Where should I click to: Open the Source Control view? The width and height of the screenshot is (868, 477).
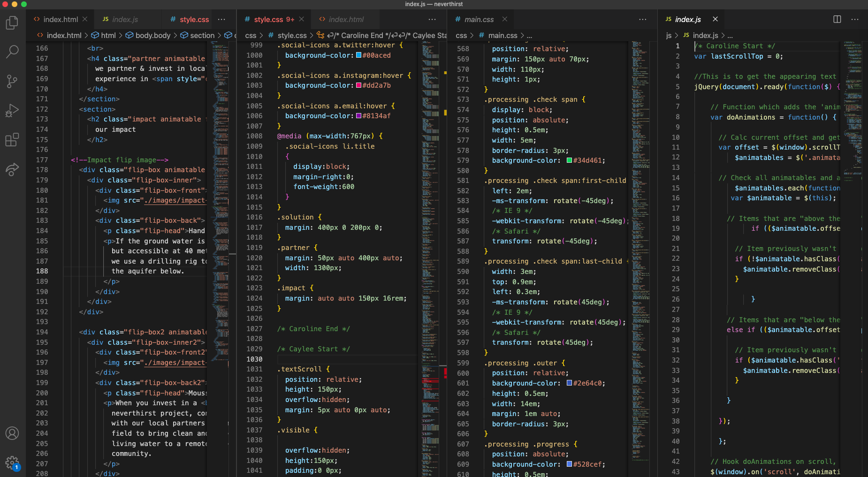(x=12, y=81)
